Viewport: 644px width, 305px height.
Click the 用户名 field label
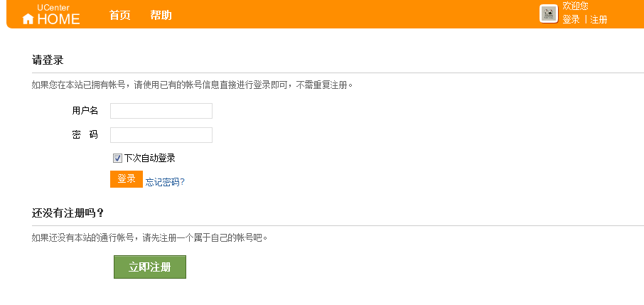(x=85, y=111)
